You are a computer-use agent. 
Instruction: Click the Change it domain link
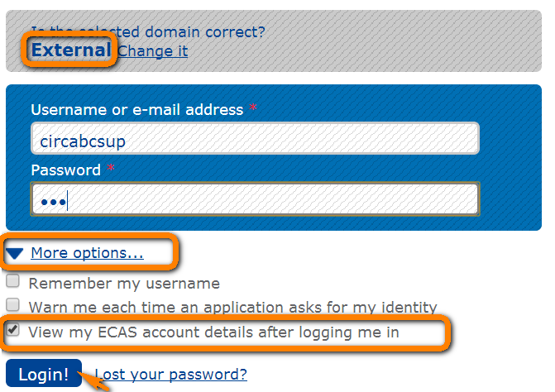pyautogui.click(x=152, y=51)
